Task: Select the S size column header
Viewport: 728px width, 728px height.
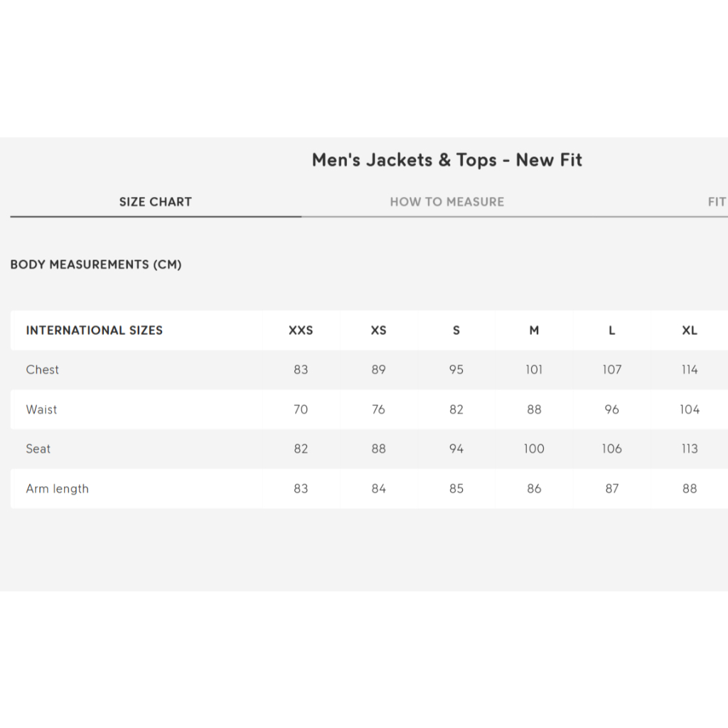Action: tap(456, 330)
